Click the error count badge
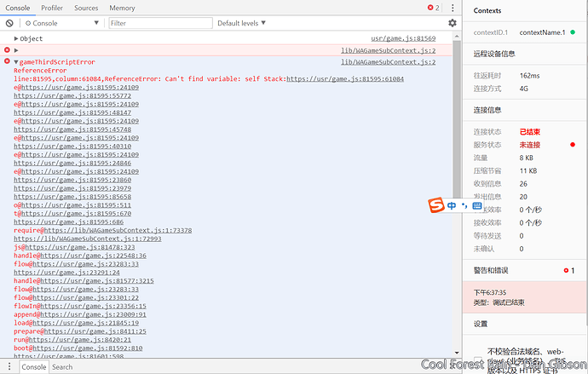588x374 pixels. (x=434, y=8)
